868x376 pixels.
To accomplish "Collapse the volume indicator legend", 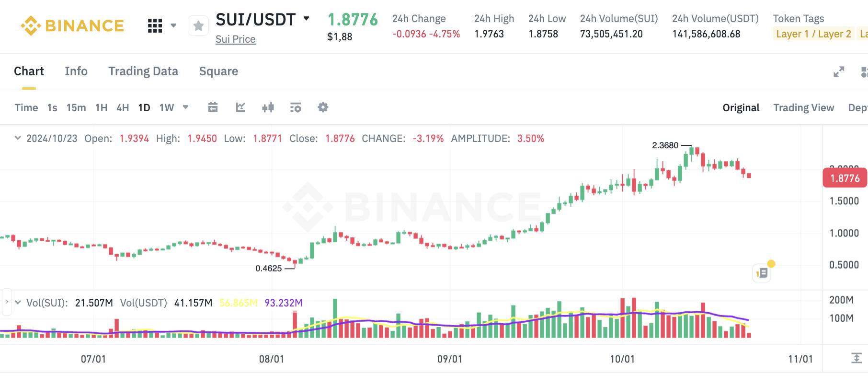I will point(18,303).
